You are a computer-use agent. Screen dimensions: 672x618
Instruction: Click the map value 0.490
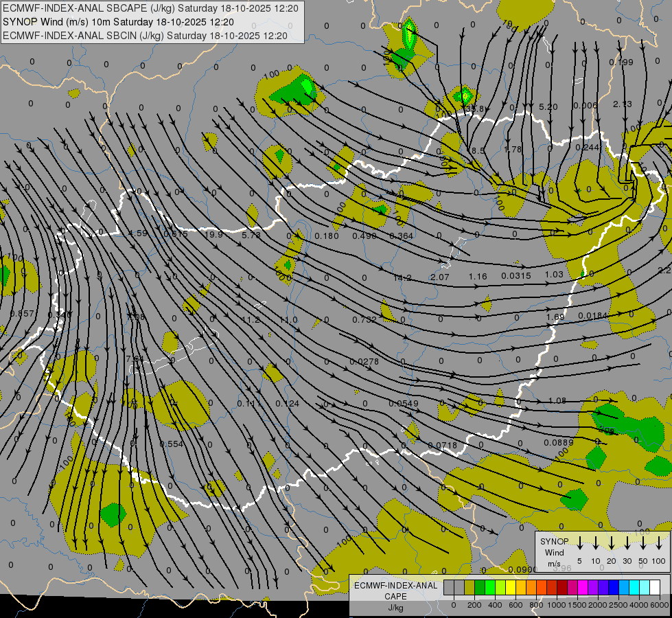[x=364, y=236]
